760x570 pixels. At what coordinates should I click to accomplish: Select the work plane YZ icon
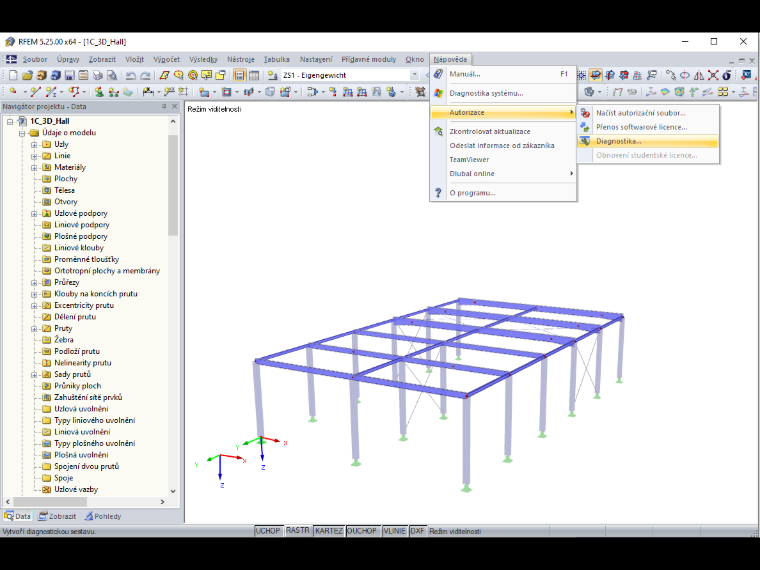click(610, 75)
